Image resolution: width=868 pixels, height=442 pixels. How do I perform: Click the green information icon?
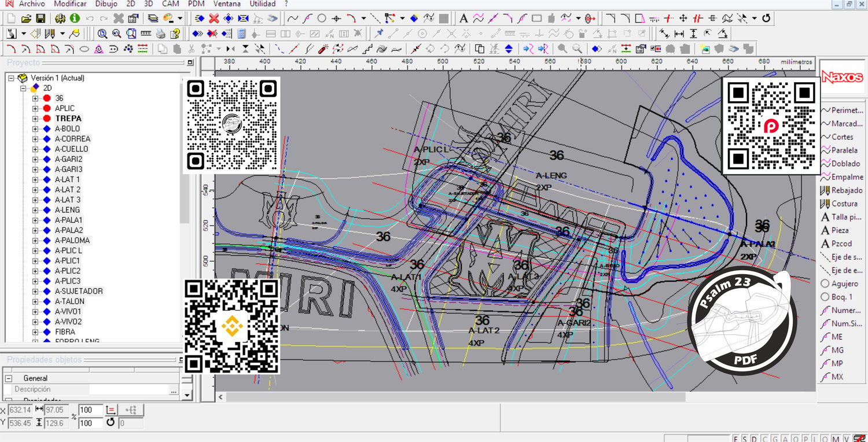75,19
